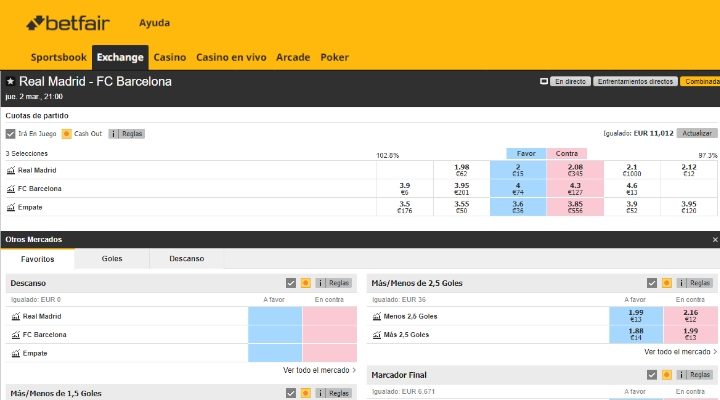
Task: Expand Ver todo el mercado under Descanso
Action: tap(318, 370)
